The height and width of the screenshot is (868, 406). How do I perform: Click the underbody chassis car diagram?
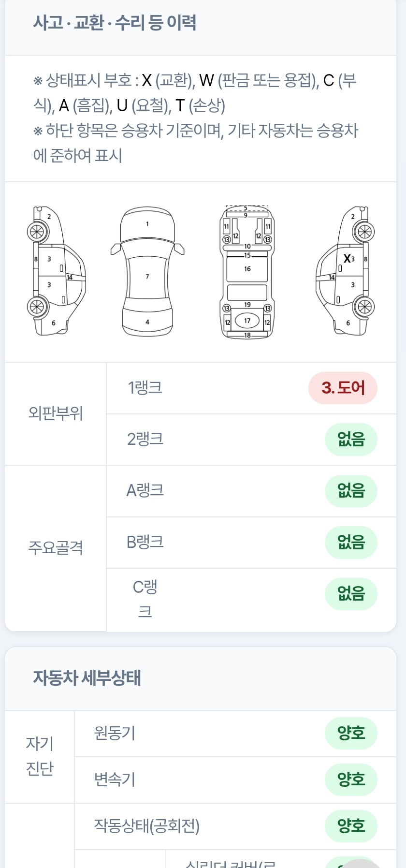click(247, 271)
